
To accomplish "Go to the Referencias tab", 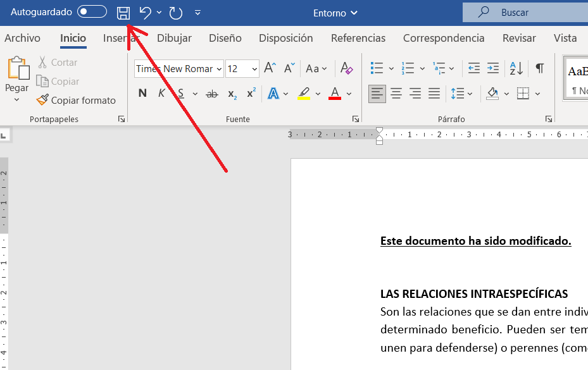I will point(358,38).
